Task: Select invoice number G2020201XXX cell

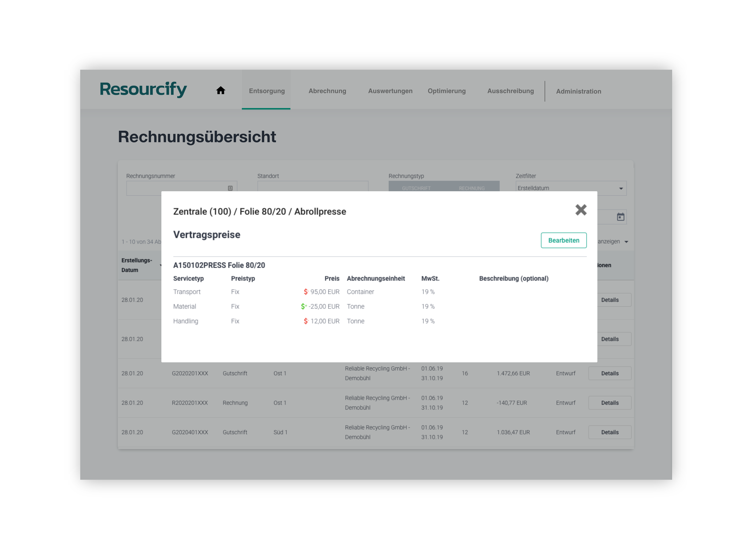Action: click(190, 373)
